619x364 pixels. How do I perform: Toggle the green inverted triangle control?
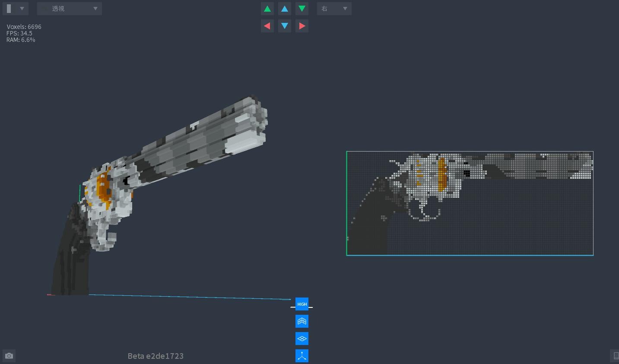click(302, 8)
